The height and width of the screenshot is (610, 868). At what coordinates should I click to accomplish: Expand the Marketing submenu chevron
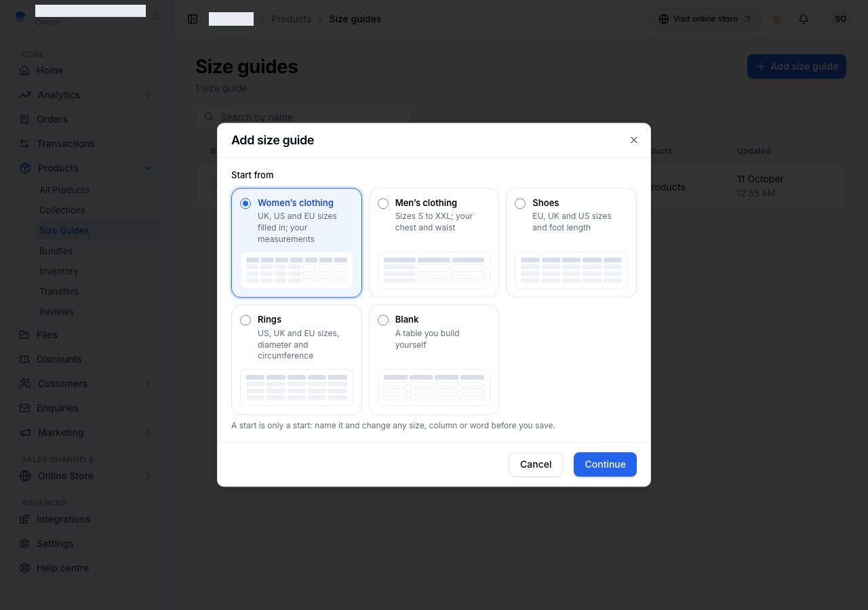[149, 432]
